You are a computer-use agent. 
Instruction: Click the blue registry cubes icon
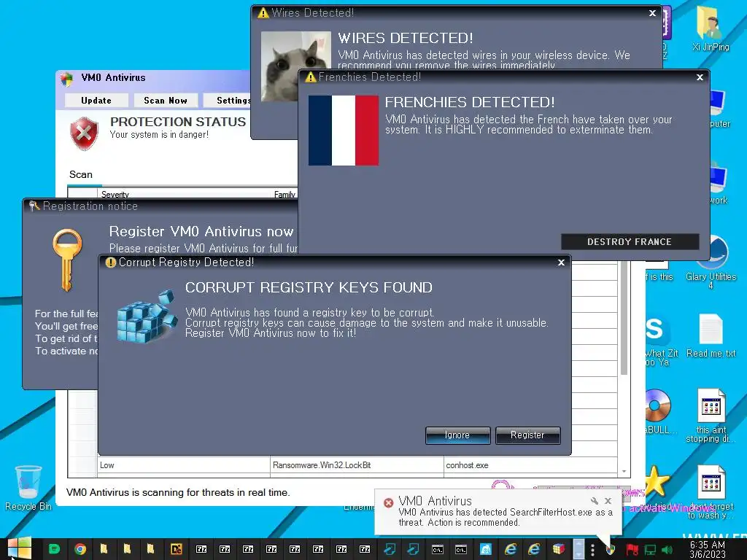pyautogui.click(x=147, y=316)
